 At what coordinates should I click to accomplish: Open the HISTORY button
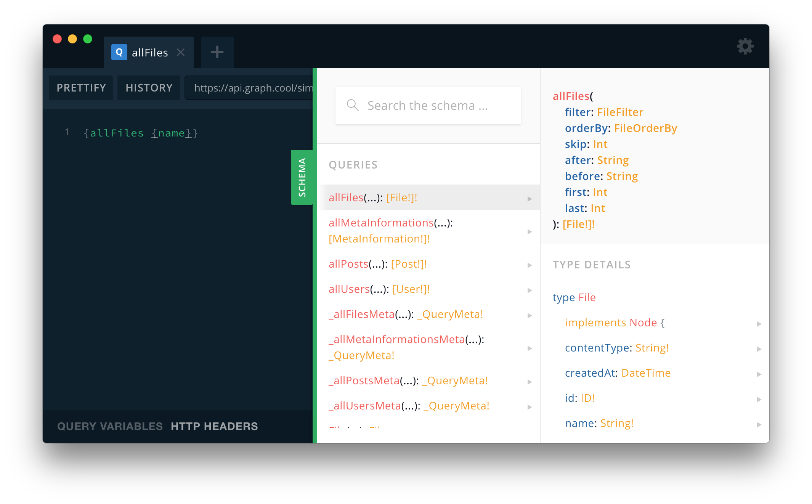(149, 88)
